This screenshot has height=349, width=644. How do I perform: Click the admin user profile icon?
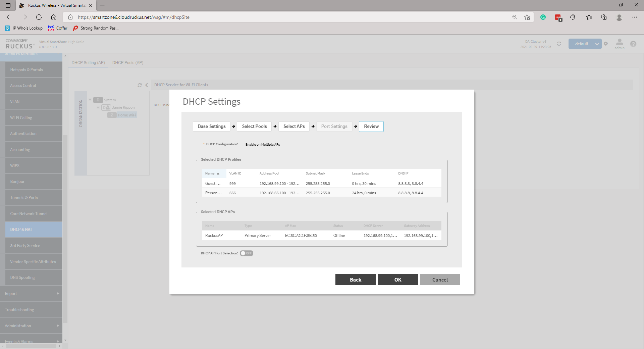coord(619,42)
